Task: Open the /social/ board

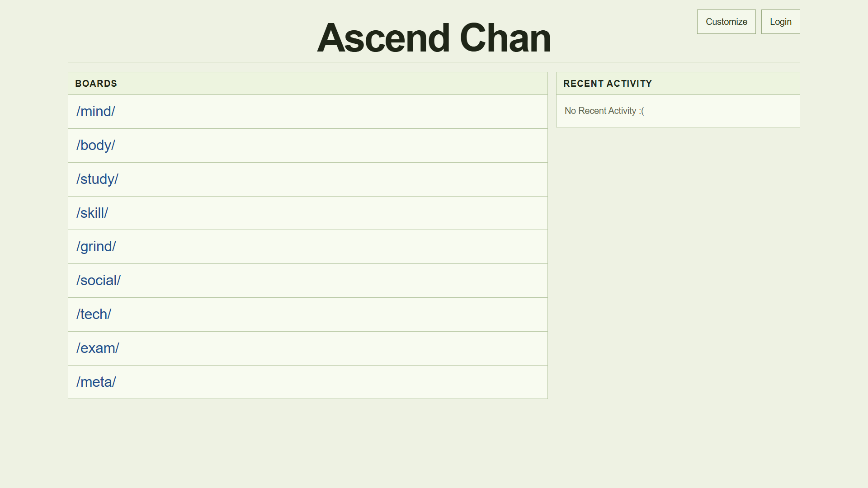Action: 99,281
